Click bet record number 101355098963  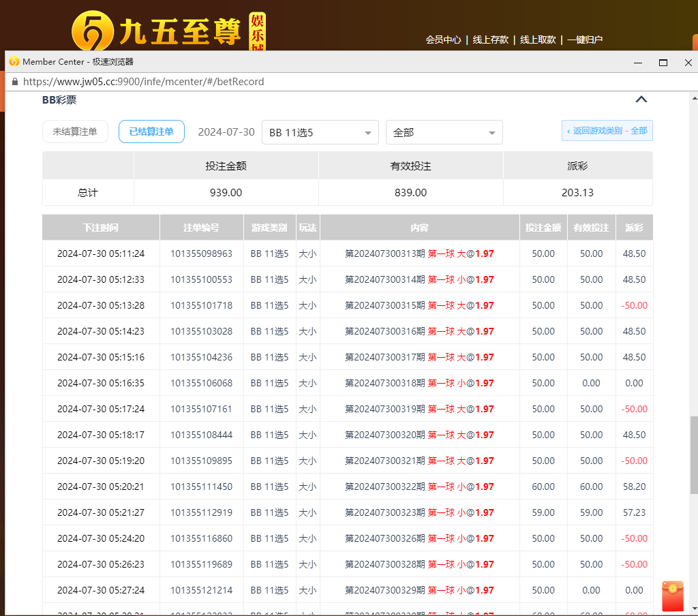tap(201, 253)
